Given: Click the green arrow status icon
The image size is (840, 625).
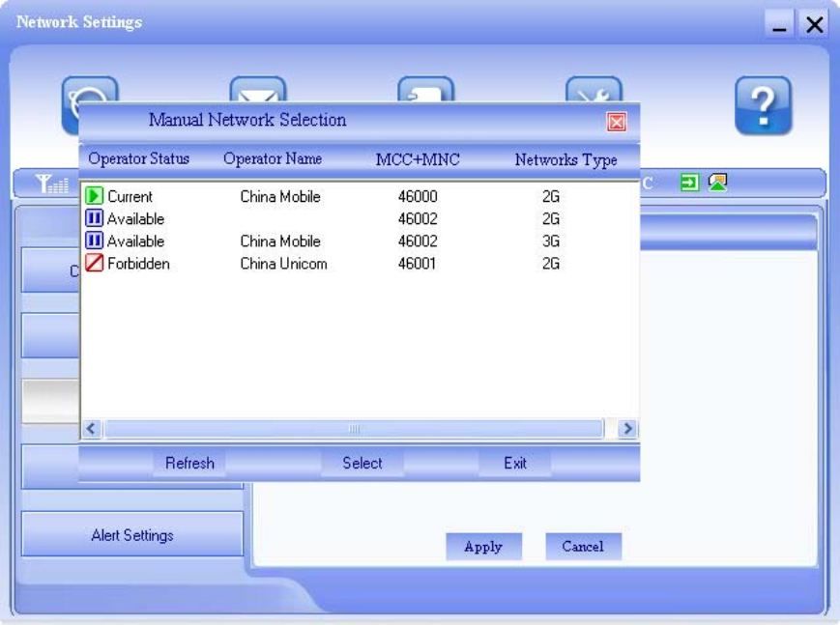Looking at the screenshot, I should coord(689,183).
